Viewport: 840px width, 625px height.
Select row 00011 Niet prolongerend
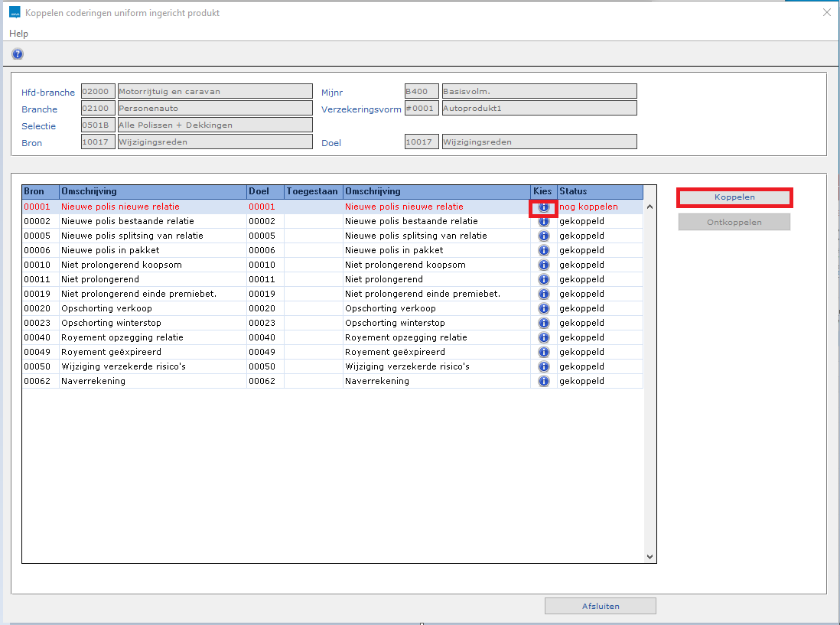pos(153,280)
